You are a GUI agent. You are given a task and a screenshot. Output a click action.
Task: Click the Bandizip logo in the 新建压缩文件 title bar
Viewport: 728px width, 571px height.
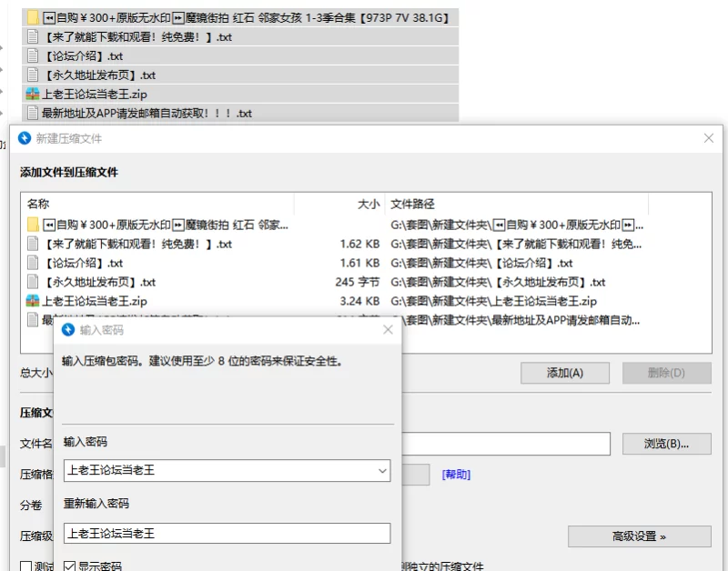coord(25,138)
